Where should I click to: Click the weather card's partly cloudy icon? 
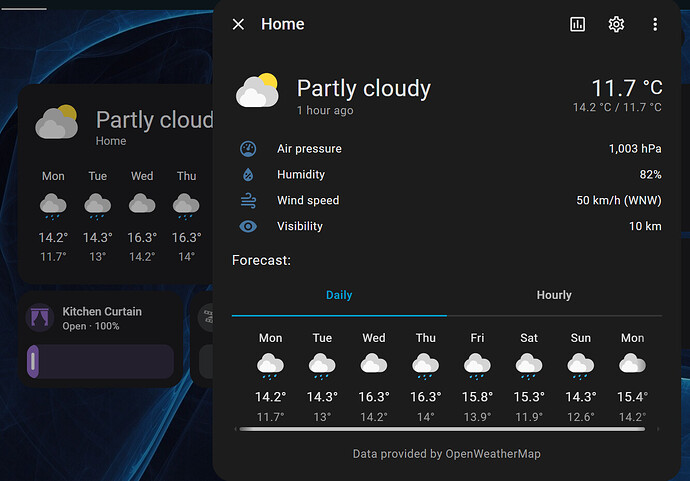(x=57, y=122)
